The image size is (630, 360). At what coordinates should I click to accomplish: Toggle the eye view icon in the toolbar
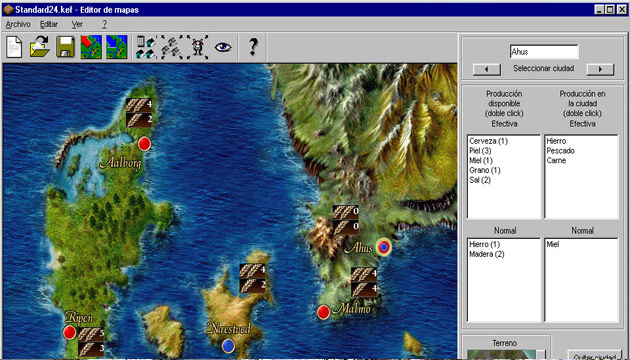(223, 47)
